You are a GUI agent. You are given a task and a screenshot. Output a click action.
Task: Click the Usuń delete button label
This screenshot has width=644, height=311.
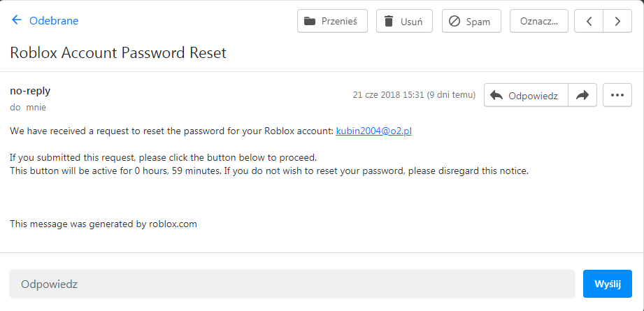click(x=411, y=21)
